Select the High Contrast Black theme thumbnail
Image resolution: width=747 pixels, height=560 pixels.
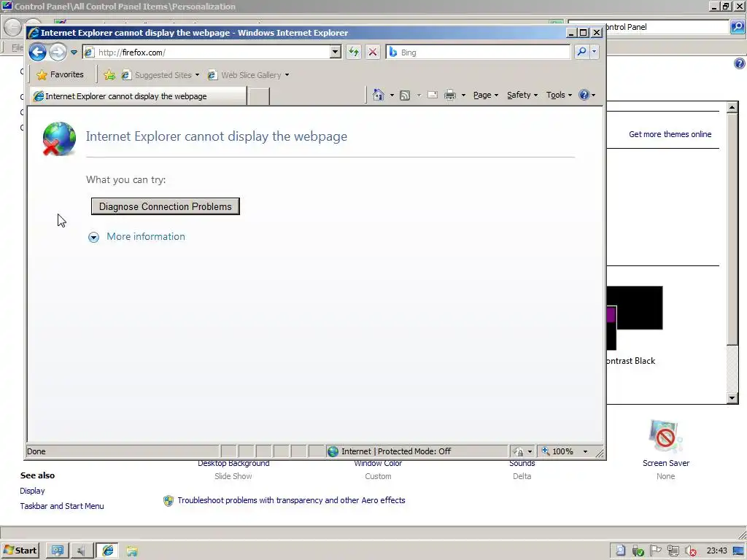coord(635,318)
